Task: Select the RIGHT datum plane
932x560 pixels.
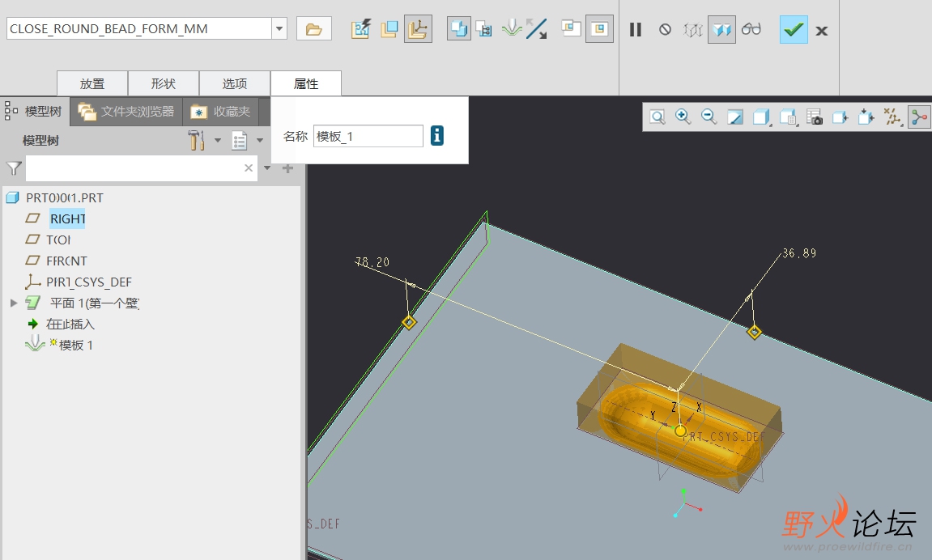Action: click(x=68, y=218)
